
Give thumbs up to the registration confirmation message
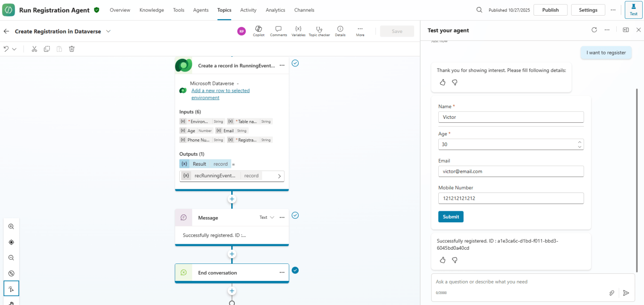(x=442, y=260)
